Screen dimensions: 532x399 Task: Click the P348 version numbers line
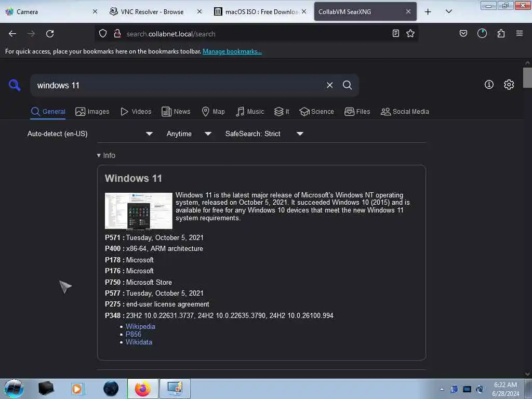point(220,315)
